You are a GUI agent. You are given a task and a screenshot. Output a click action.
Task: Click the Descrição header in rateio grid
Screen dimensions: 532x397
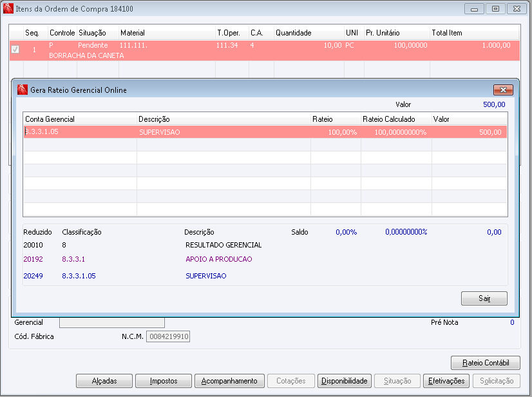coord(223,119)
